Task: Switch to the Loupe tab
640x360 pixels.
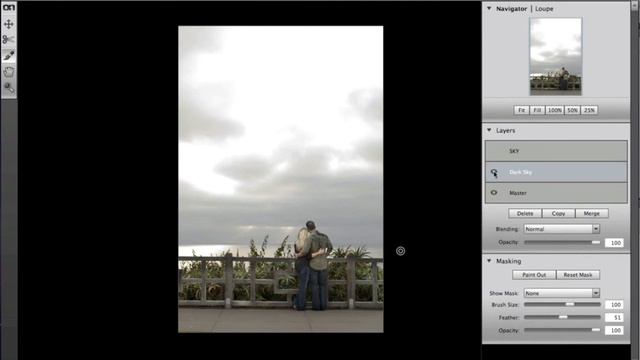Action: pyautogui.click(x=544, y=9)
